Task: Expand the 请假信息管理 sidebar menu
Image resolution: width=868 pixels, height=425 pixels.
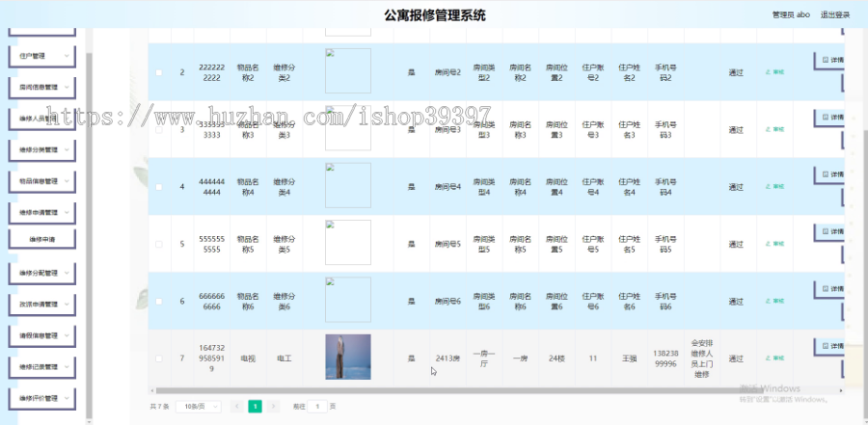Action: tap(42, 336)
